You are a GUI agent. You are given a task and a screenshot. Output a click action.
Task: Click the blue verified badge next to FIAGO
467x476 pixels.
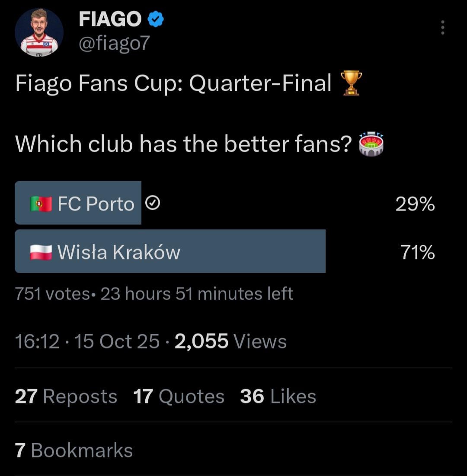(x=156, y=19)
